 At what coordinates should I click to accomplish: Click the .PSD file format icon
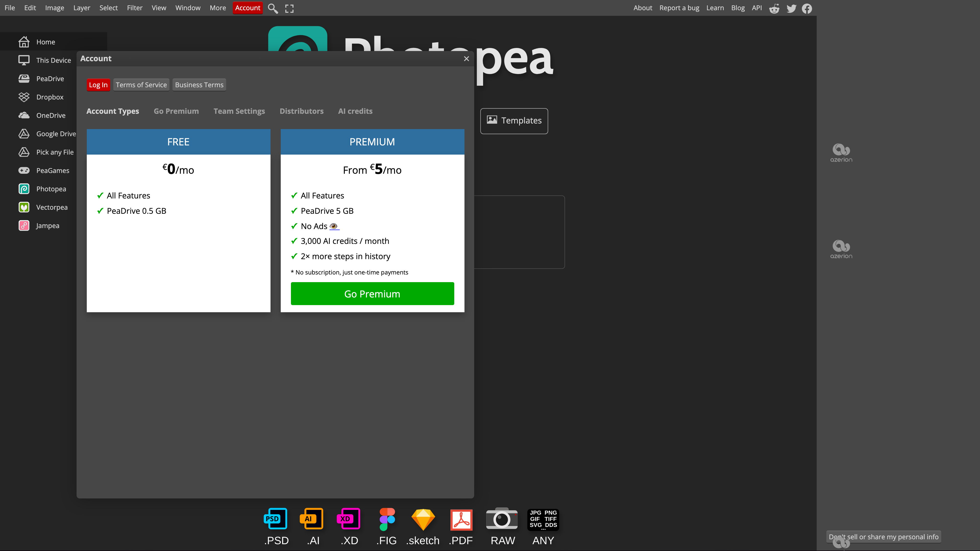276,519
